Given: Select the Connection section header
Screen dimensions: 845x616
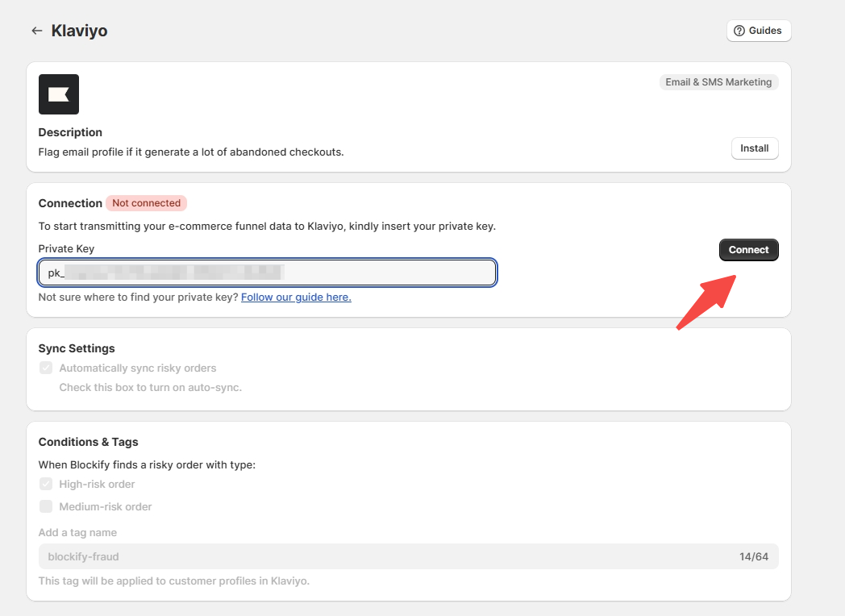Looking at the screenshot, I should 70,203.
